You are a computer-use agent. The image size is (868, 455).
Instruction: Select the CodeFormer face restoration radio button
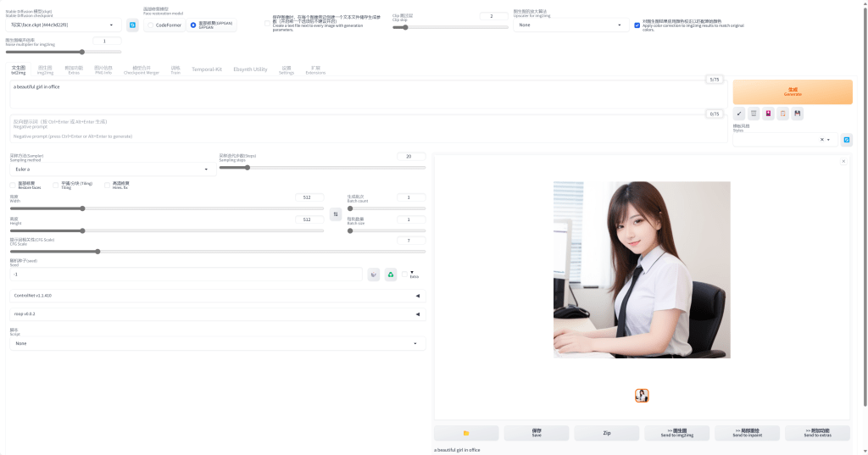(x=151, y=25)
